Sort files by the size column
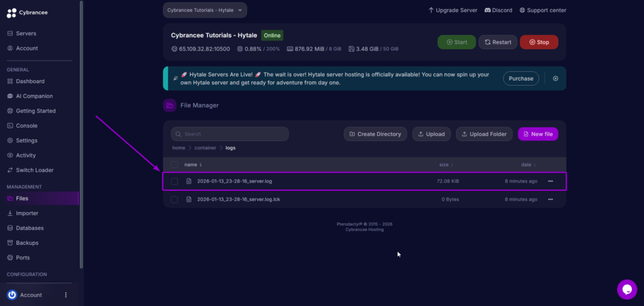The height and width of the screenshot is (306, 644). coord(446,164)
